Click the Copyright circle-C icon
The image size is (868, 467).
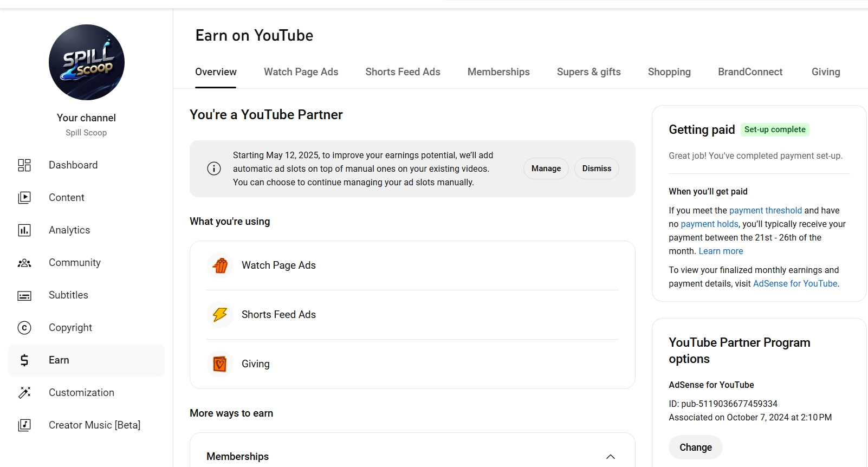point(24,328)
